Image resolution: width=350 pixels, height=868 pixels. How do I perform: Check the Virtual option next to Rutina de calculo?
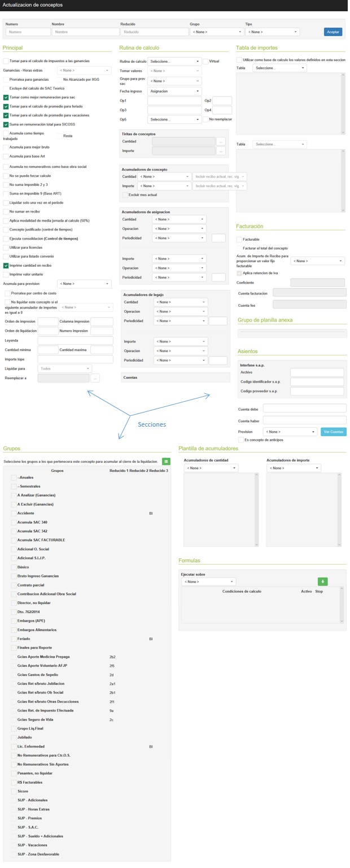[x=205, y=61]
